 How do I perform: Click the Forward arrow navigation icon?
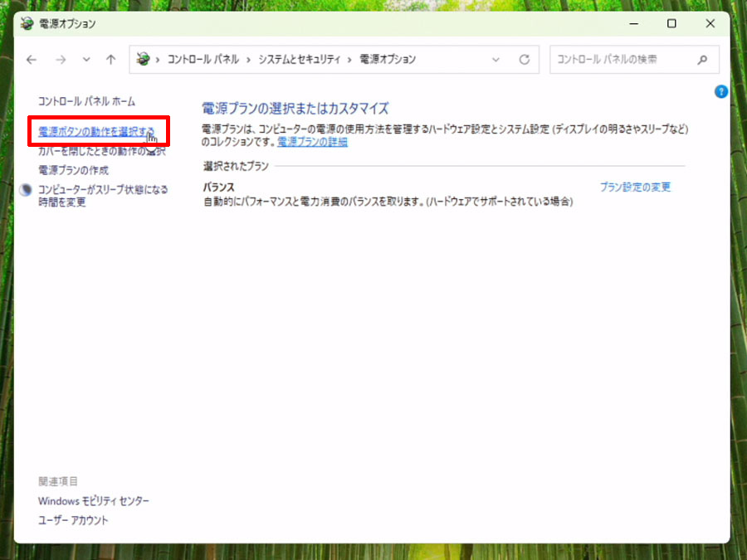(x=61, y=60)
